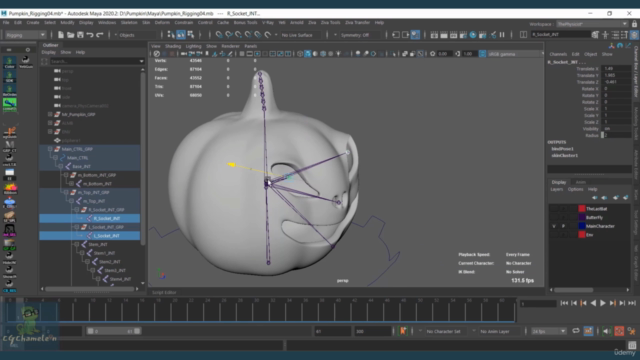The image size is (640, 360).
Task: Toggle visibility V of MainCharacter layer
Action: (554, 226)
